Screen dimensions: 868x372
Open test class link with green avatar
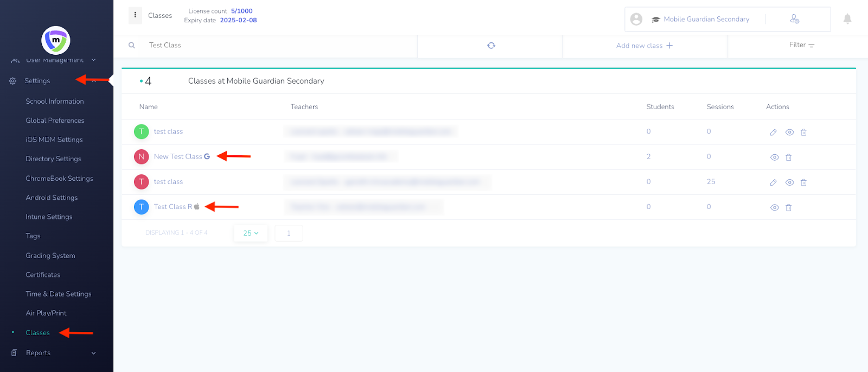pos(168,131)
